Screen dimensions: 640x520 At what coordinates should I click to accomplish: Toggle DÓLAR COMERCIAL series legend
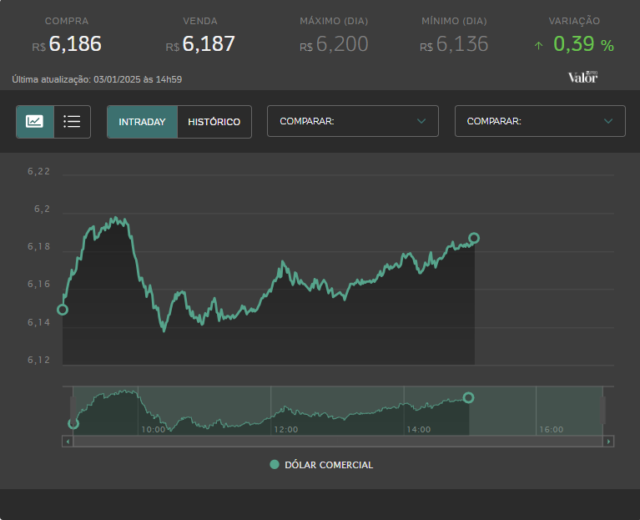(x=322, y=464)
